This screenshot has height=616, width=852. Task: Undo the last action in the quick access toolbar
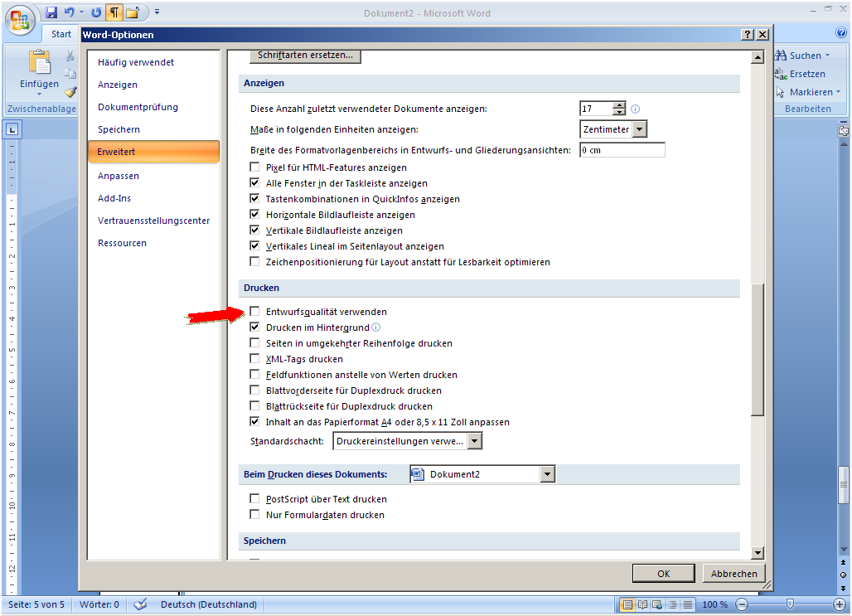pyautogui.click(x=69, y=12)
